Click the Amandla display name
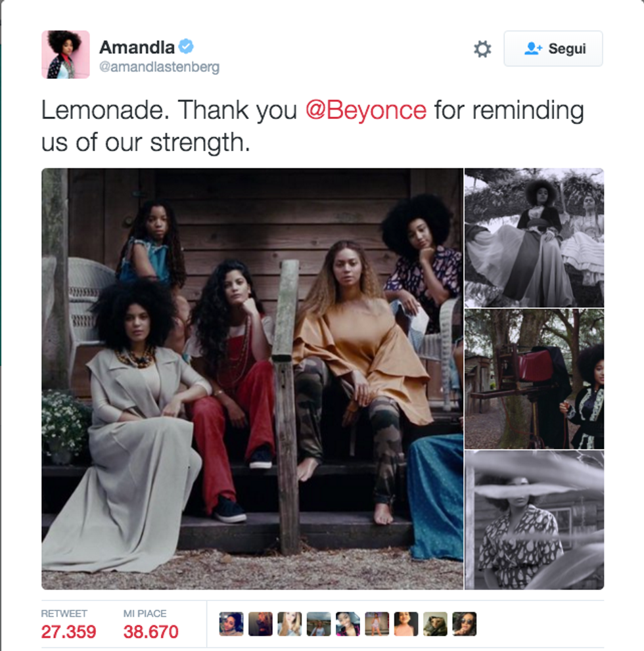Image resolution: width=644 pixels, height=651 pixels. pos(137,47)
